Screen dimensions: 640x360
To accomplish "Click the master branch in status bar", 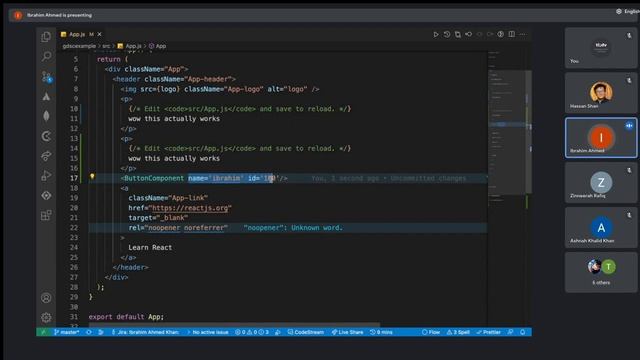I will [67, 332].
